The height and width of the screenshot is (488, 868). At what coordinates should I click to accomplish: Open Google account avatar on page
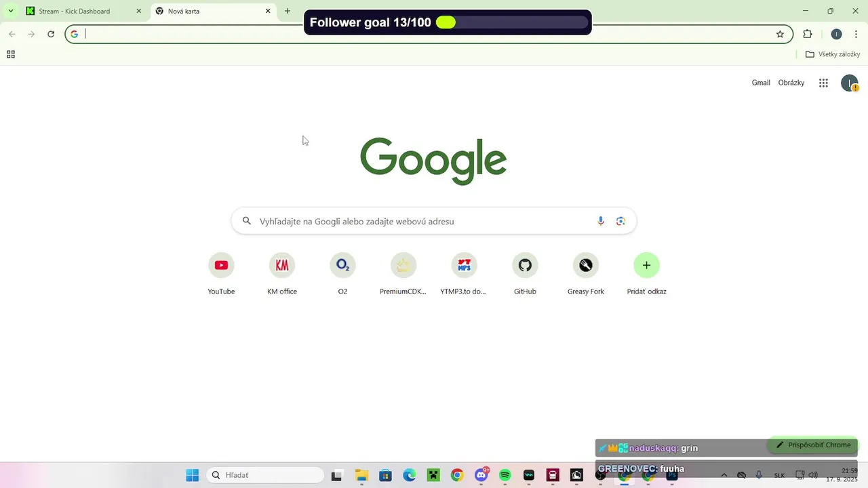pos(849,83)
